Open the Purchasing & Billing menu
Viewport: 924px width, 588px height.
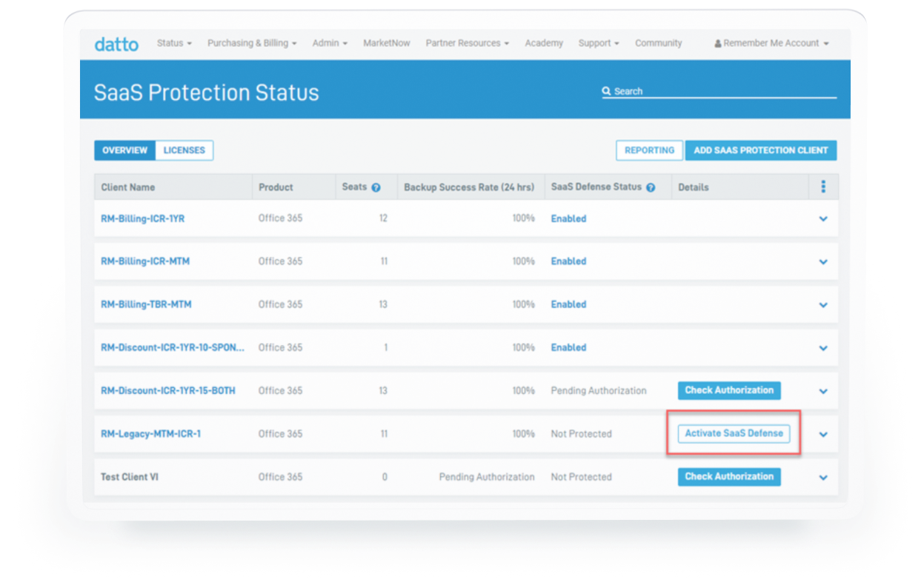pos(252,43)
